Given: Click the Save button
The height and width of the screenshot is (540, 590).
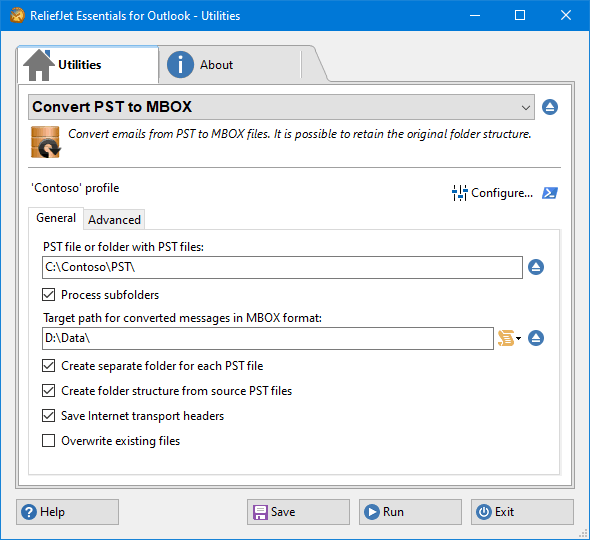Looking at the screenshot, I should point(298,512).
